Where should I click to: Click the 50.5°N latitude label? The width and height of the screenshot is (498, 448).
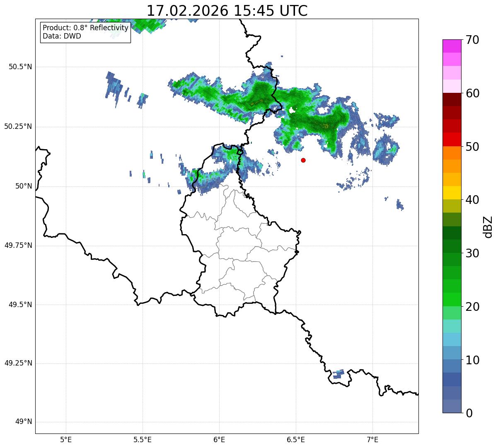(20, 67)
